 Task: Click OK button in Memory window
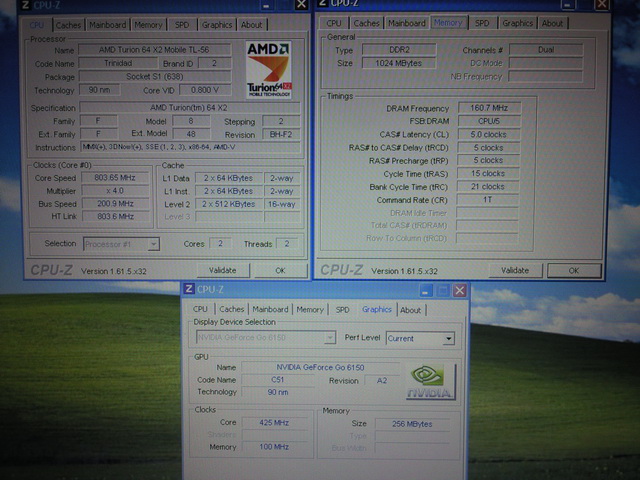[x=574, y=270]
